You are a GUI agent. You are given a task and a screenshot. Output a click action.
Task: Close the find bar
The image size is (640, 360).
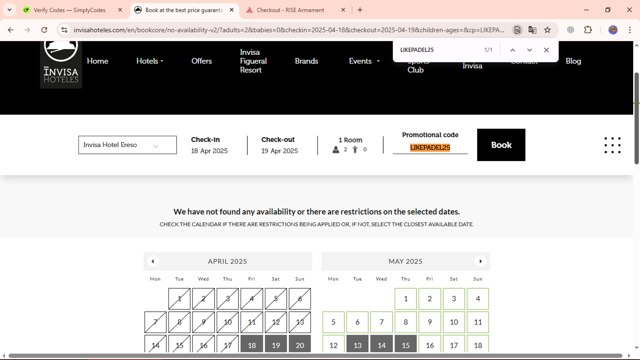pos(546,50)
